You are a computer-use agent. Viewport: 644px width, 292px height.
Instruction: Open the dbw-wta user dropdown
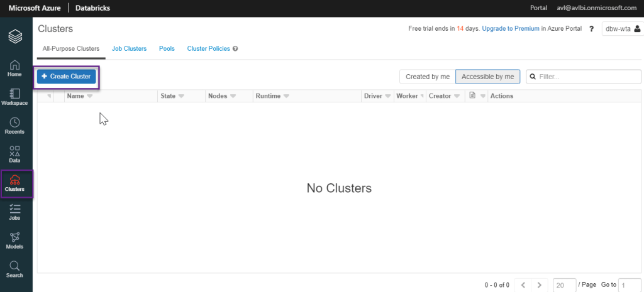point(623,29)
